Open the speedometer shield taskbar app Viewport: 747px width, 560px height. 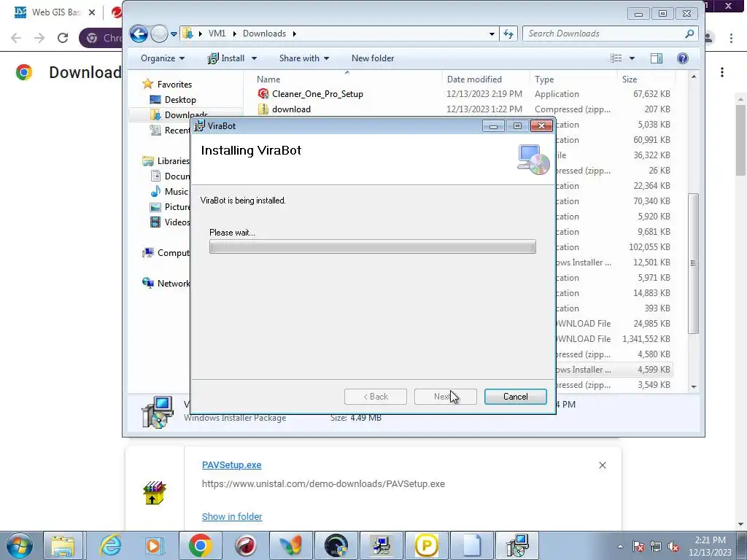click(336, 545)
